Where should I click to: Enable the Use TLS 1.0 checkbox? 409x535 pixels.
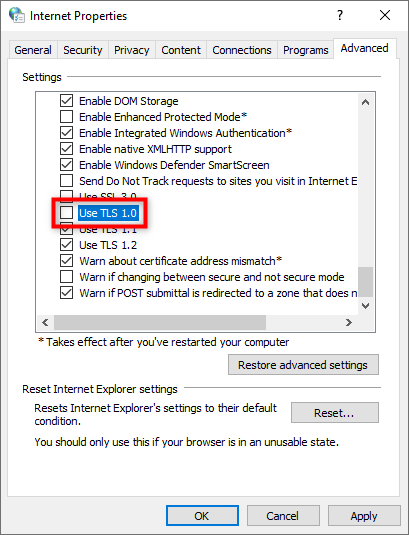67,213
